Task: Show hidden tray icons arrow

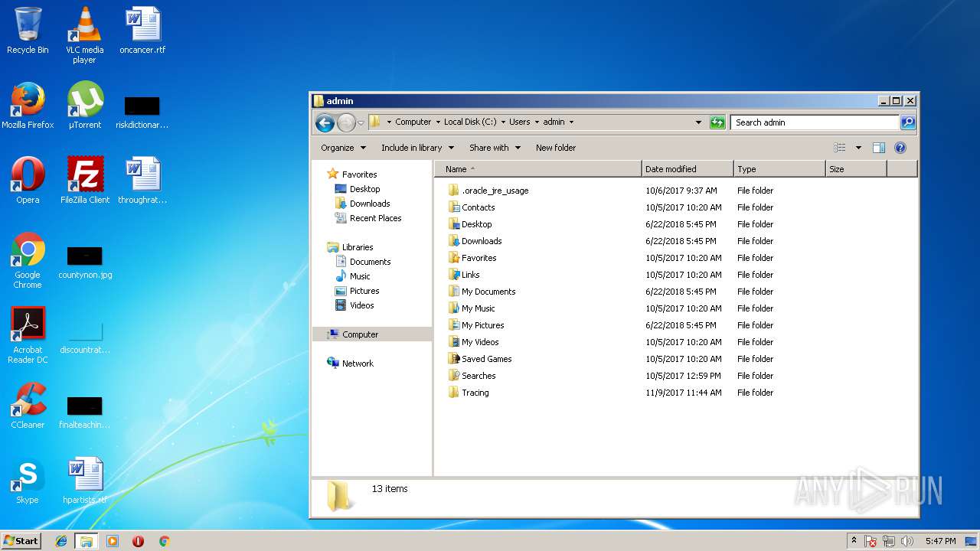Action: click(854, 541)
